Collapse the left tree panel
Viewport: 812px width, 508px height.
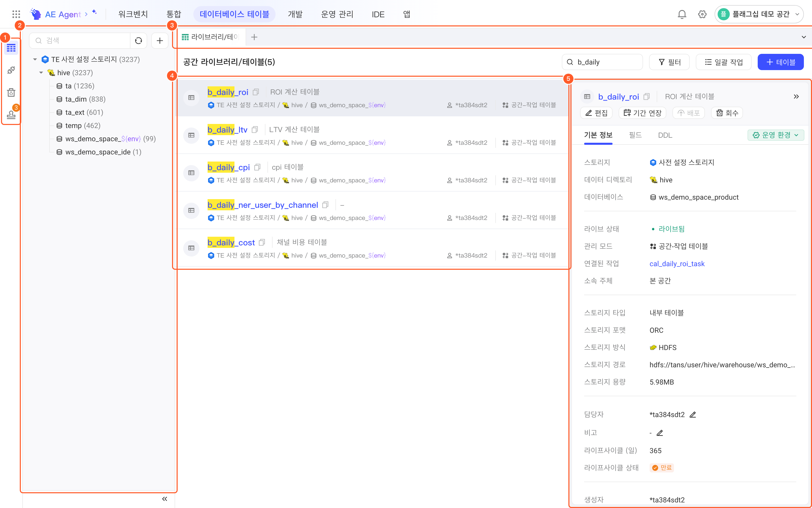coord(164,499)
